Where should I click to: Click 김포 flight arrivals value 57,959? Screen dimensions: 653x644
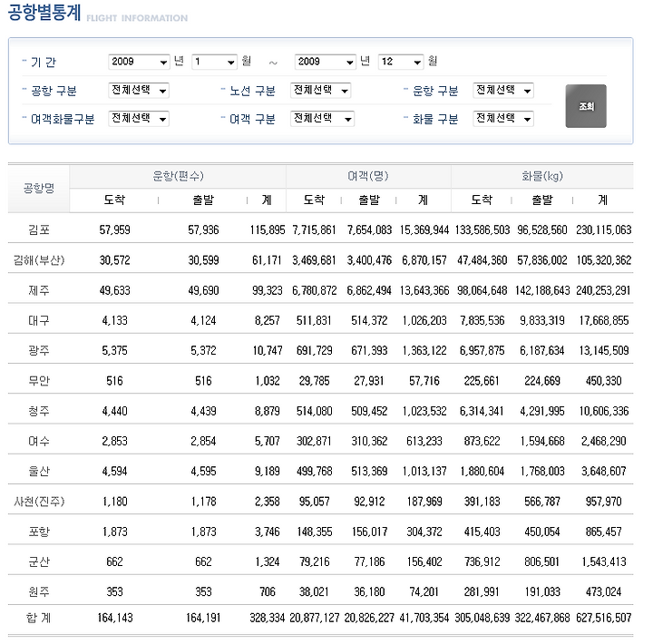114,230
